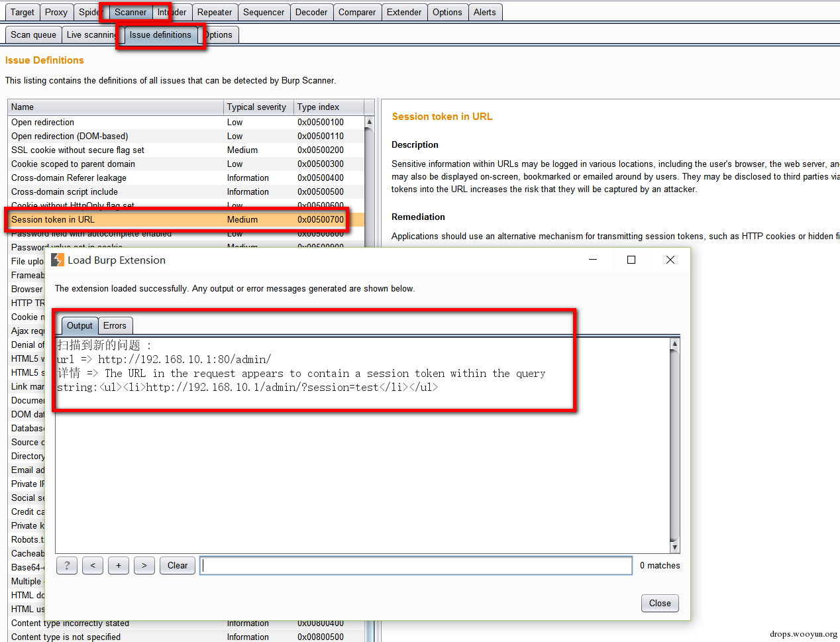
Task: Open the Scan queue sub-tab
Action: (33, 34)
